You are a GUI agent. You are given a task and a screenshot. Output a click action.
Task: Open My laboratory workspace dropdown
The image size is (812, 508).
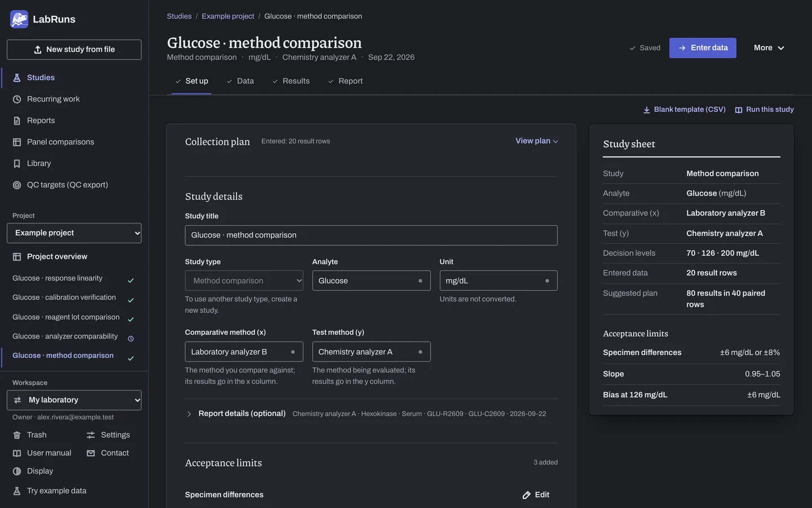(74, 400)
